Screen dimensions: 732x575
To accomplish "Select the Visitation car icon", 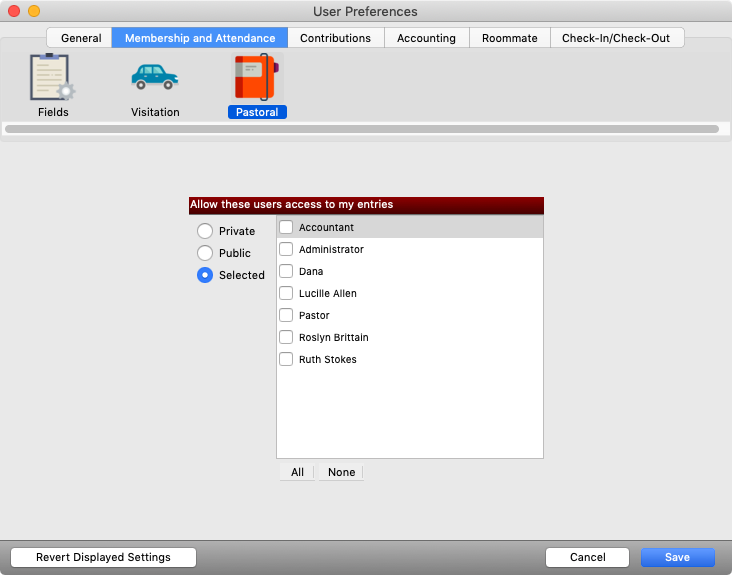I will (155, 80).
